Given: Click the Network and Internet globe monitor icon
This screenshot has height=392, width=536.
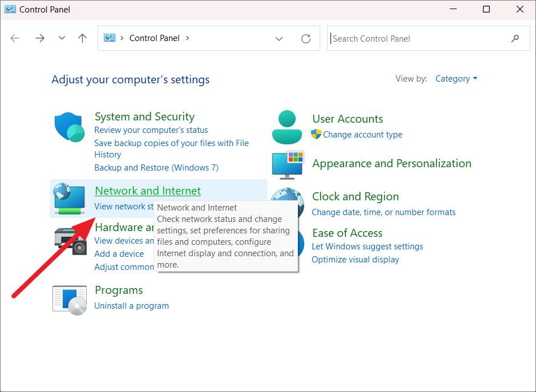Looking at the screenshot, I should coord(69,199).
